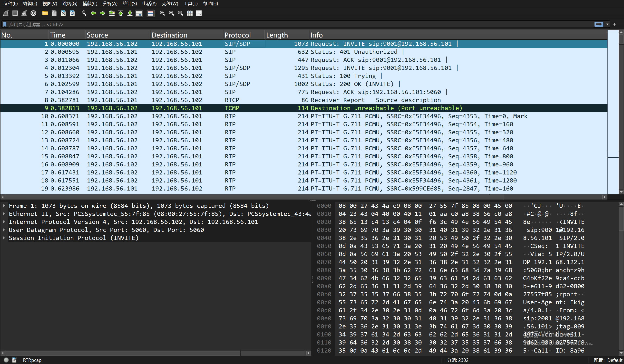Click the Protocol column header
The width and height of the screenshot is (624, 364).
coord(237,35)
